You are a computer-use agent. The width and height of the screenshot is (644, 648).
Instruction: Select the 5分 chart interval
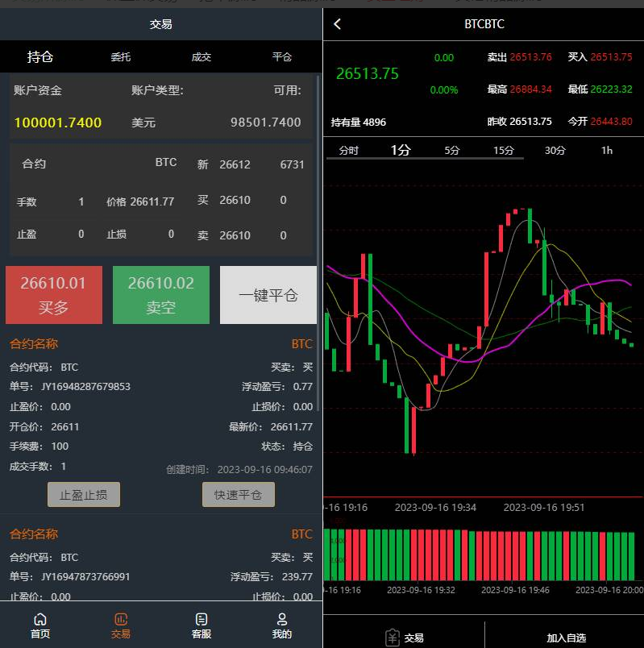(452, 150)
